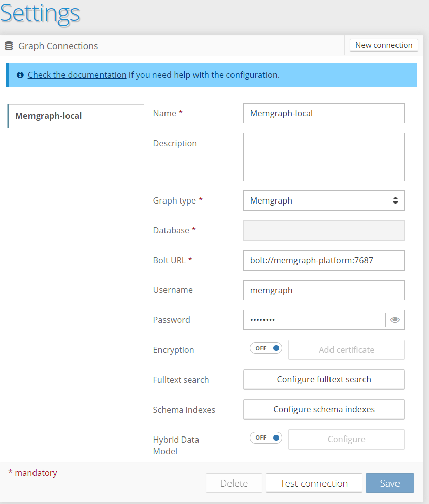Image resolution: width=429 pixels, height=504 pixels.
Task: Reveal password with the eye icon
Action: coord(395,320)
